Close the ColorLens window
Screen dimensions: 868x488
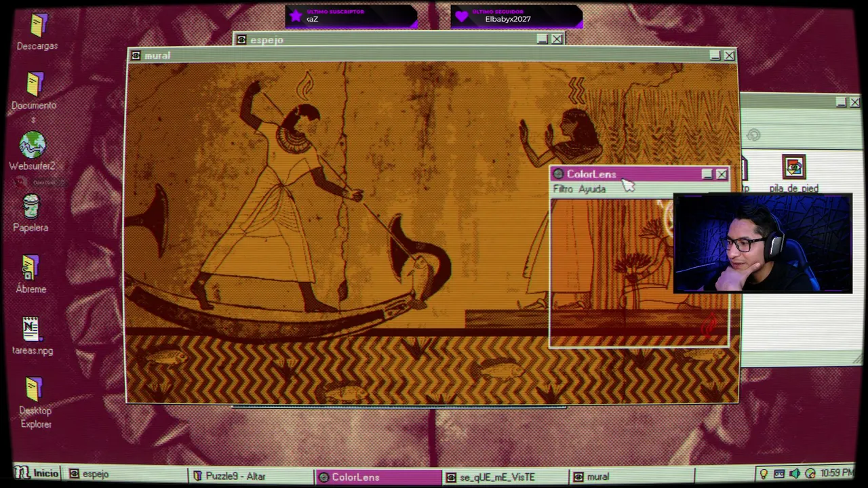pos(722,174)
